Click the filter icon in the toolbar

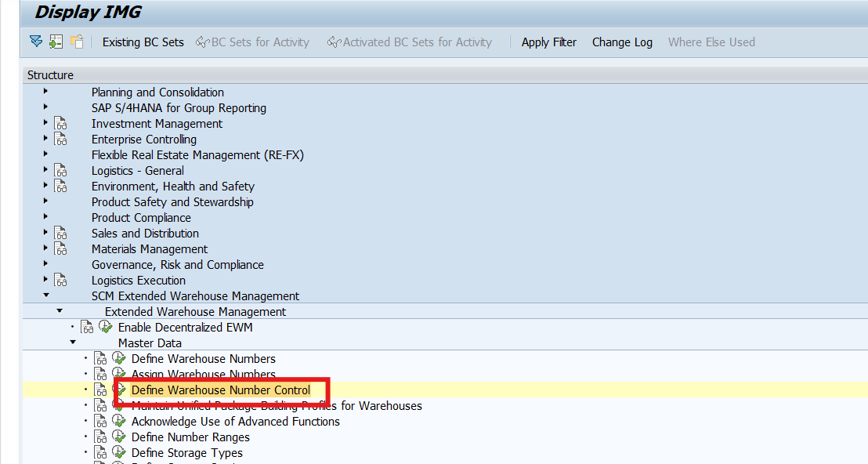(35, 42)
